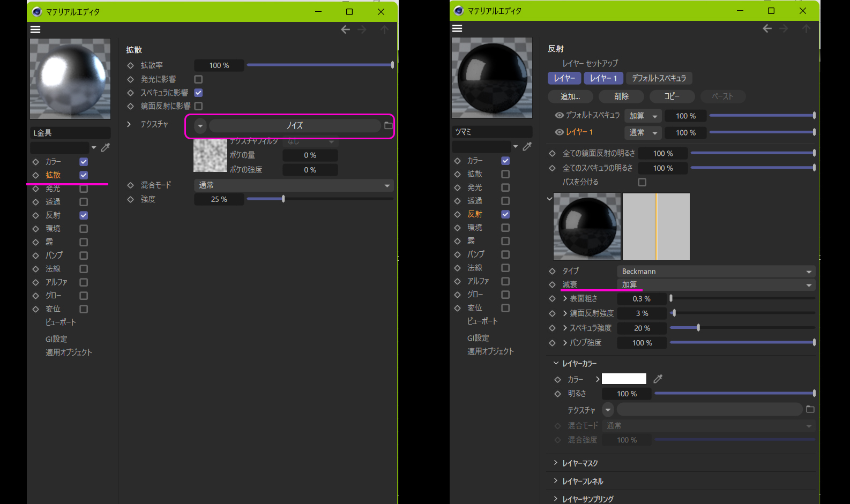Select バンプ channel in right editor list

pyautogui.click(x=475, y=254)
